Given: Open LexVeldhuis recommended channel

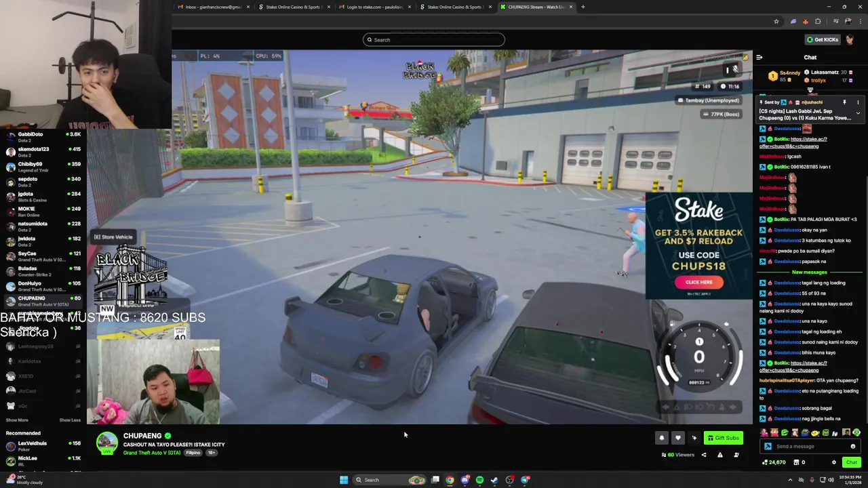Looking at the screenshot, I should click(43, 446).
